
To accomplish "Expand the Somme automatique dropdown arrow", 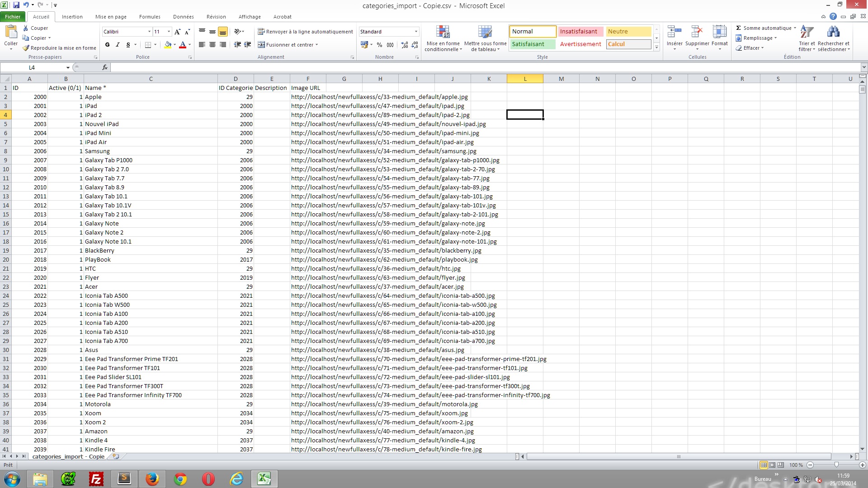I will (795, 28).
